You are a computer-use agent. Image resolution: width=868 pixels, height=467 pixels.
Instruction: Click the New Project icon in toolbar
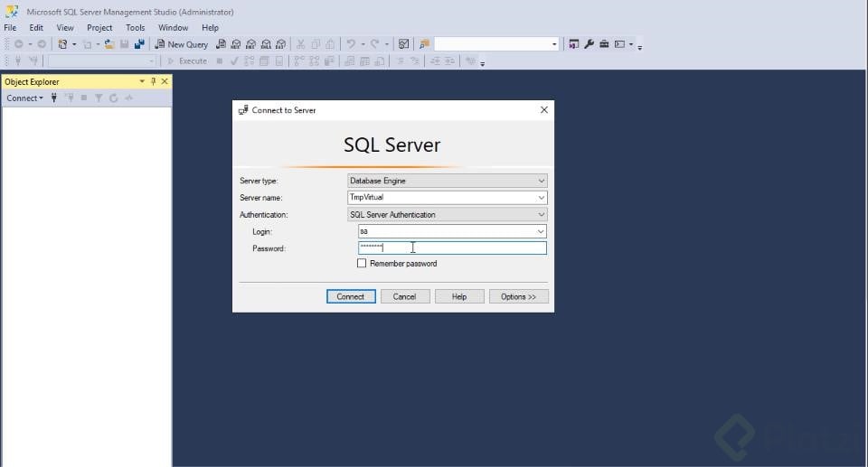[x=62, y=44]
